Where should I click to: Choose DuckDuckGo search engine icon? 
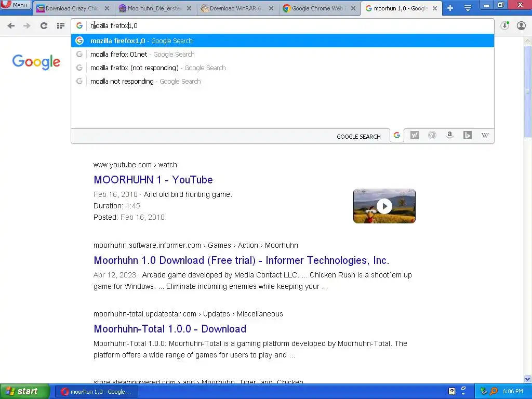[x=432, y=136]
